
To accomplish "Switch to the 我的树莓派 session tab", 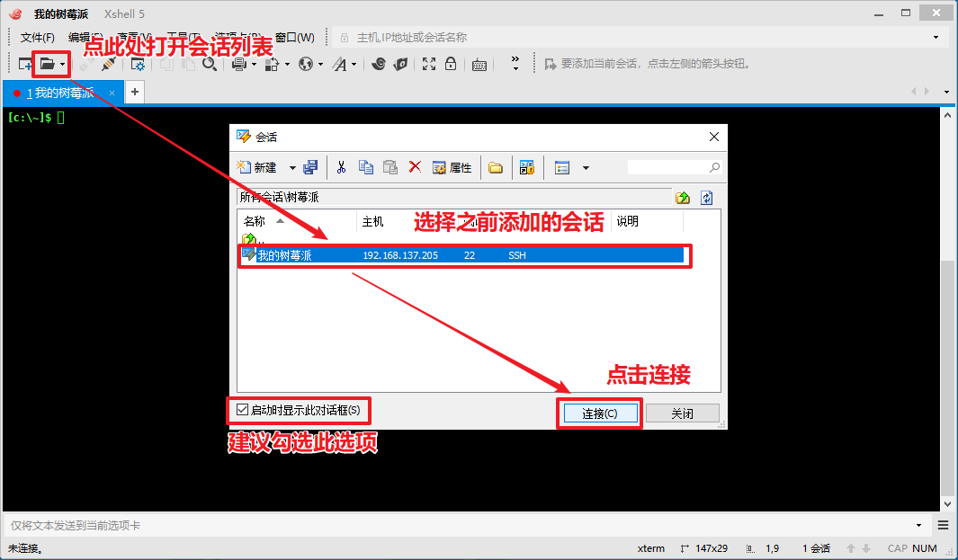I will pyautogui.click(x=60, y=93).
